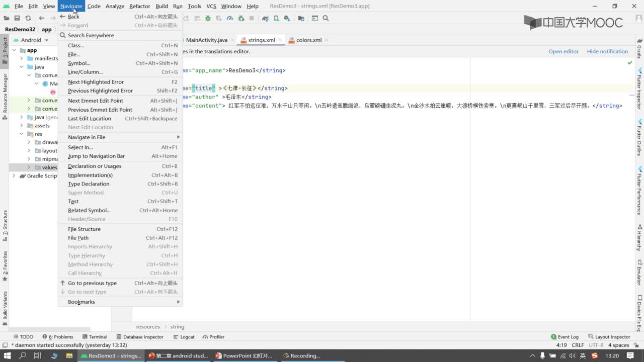
Task: Collapse the app module tree node
Action: [x=15, y=50]
